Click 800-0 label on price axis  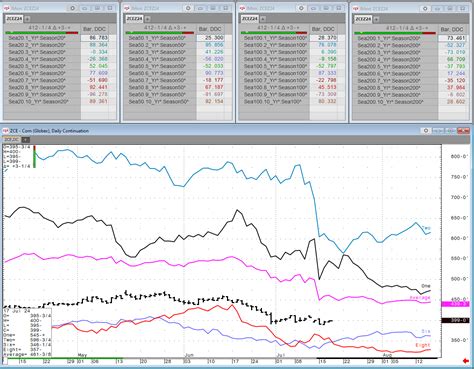coord(460,156)
